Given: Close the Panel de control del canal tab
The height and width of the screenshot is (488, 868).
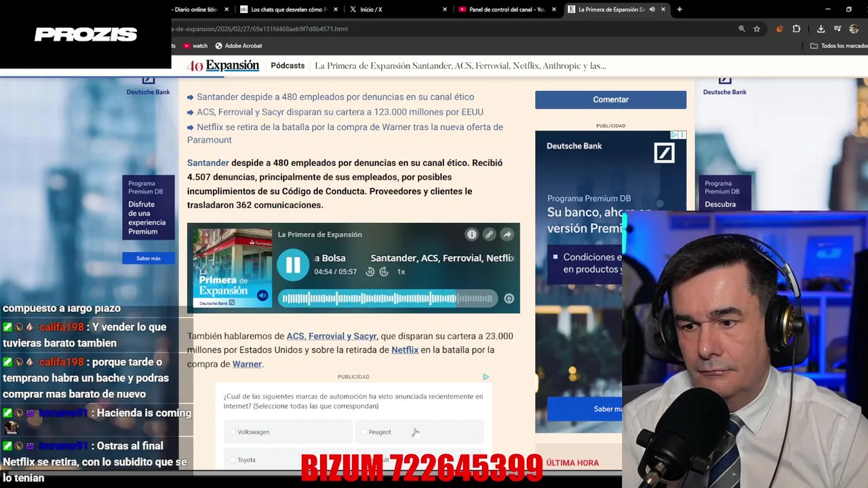Looking at the screenshot, I should (554, 9).
